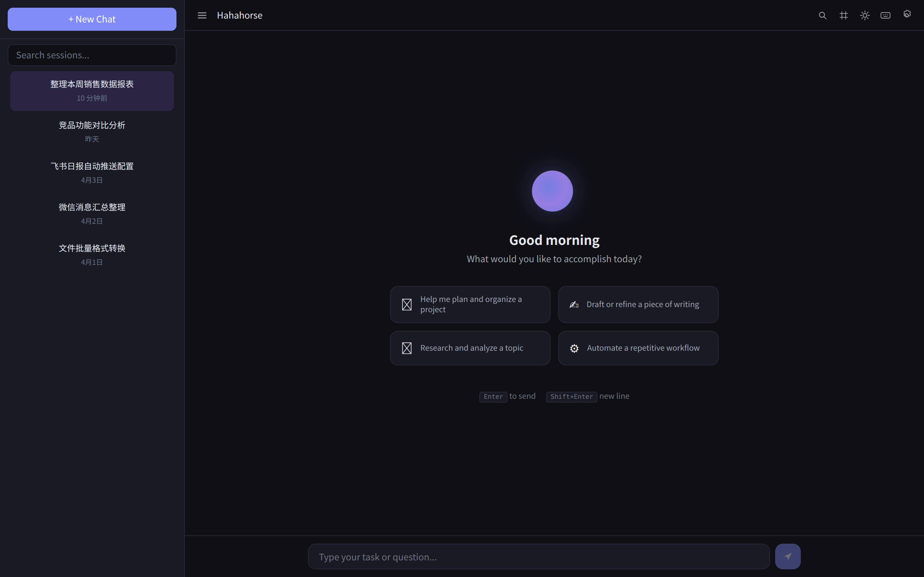Click the search magnifier icon in header

[x=822, y=16]
